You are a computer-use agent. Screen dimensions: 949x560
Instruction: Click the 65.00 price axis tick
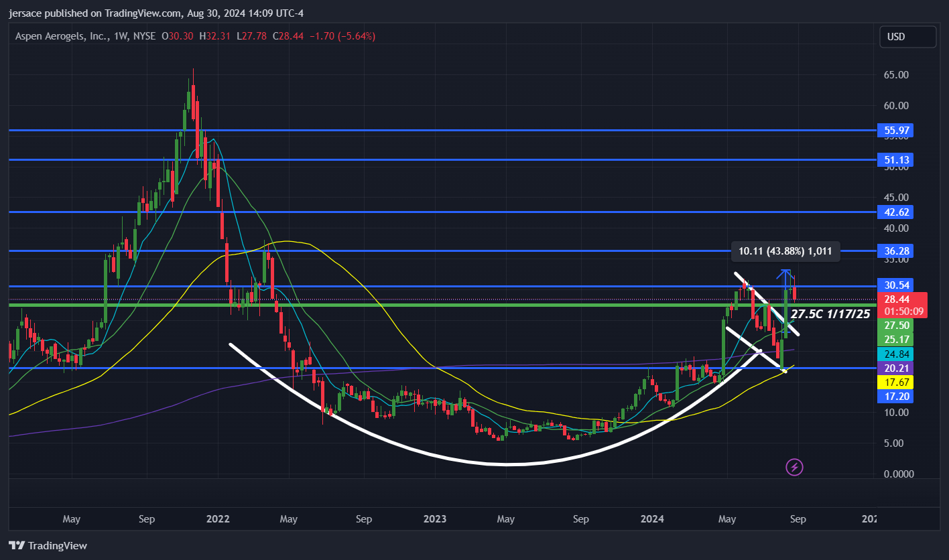(896, 75)
